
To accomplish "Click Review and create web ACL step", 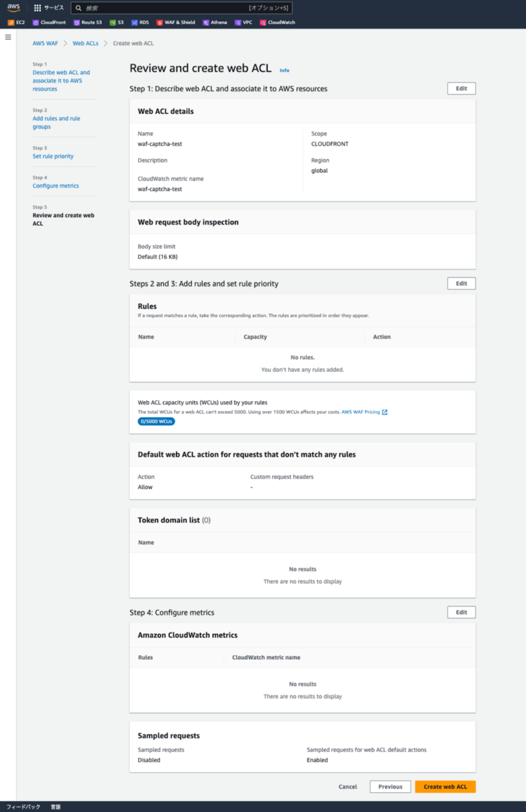I will coord(63,219).
